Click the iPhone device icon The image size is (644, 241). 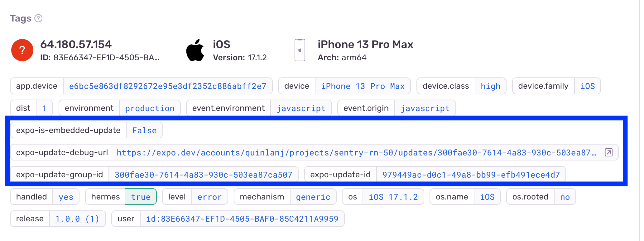pyautogui.click(x=300, y=50)
